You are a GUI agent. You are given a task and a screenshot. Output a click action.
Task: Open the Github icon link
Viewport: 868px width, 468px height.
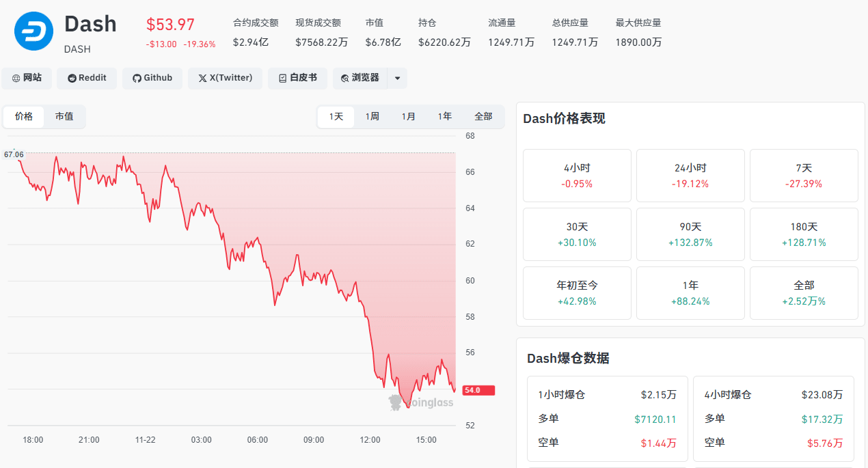pyautogui.click(x=137, y=78)
